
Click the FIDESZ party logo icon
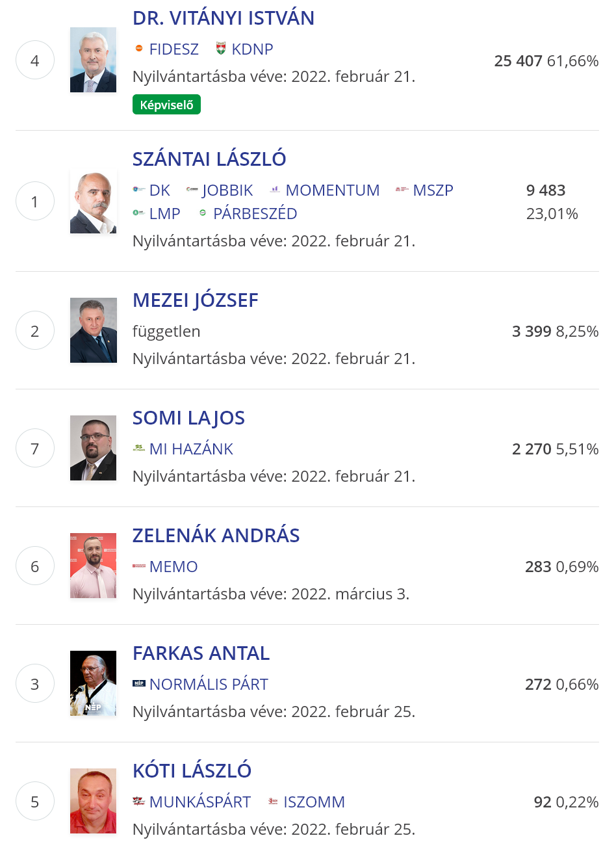coord(138,49)
